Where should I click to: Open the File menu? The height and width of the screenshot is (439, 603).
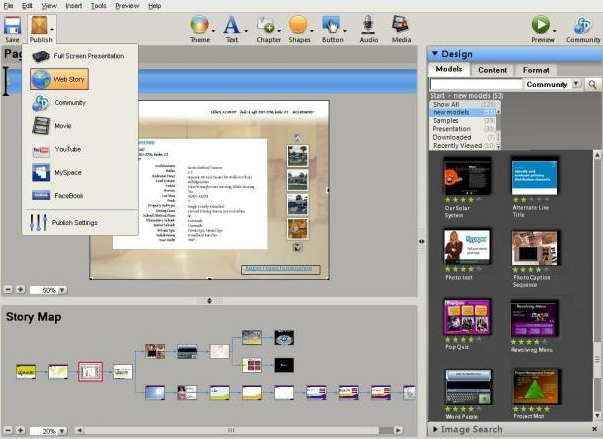pos(8,6)
